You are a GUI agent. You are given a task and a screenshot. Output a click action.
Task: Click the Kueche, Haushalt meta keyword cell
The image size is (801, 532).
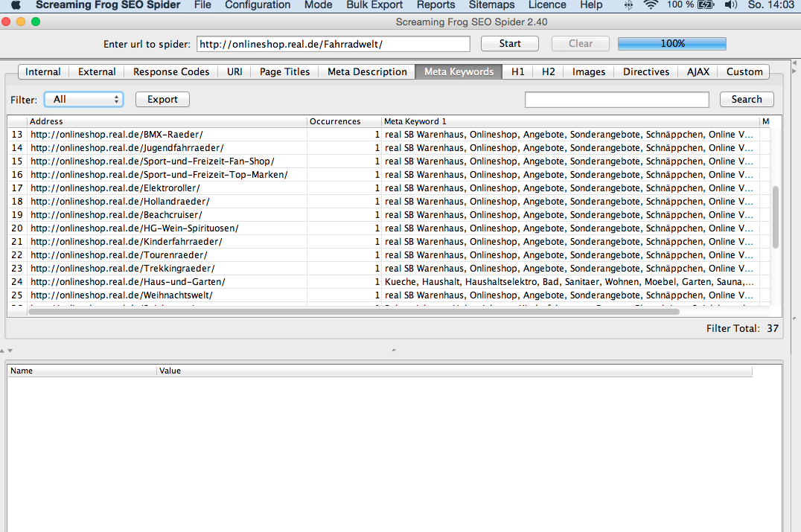[570, 282]
